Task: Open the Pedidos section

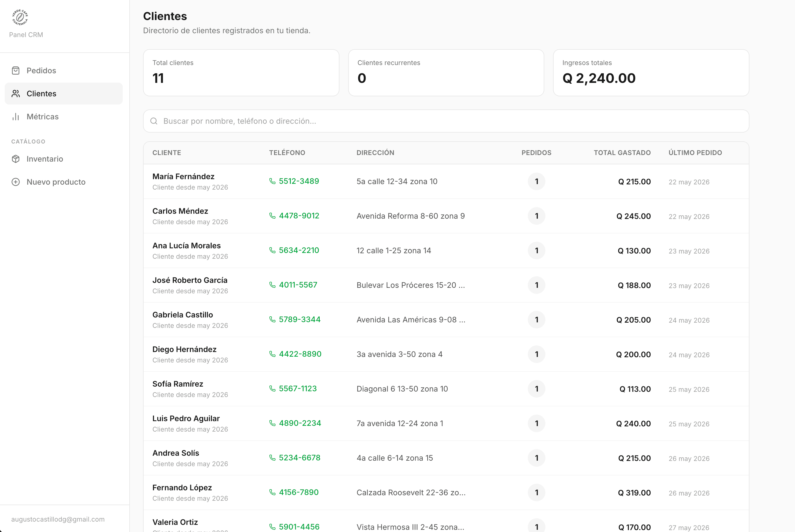Action: tap(64, 71)
